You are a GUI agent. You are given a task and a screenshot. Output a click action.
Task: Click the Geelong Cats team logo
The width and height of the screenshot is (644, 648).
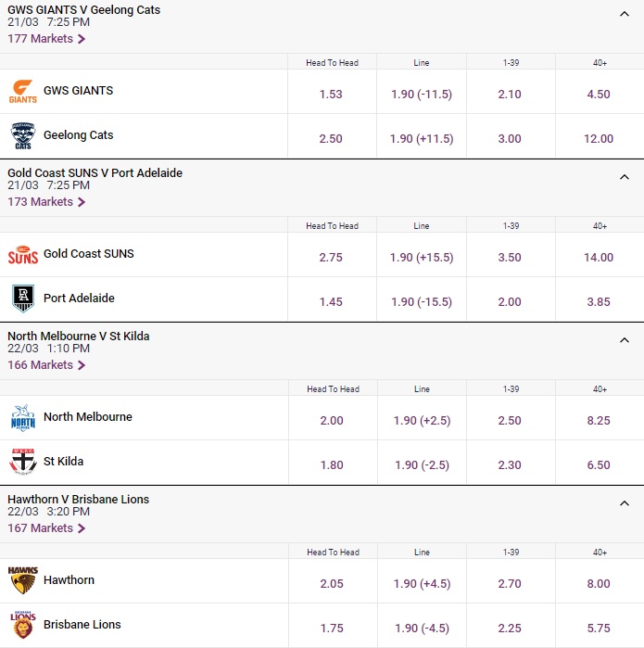(23, 136)
